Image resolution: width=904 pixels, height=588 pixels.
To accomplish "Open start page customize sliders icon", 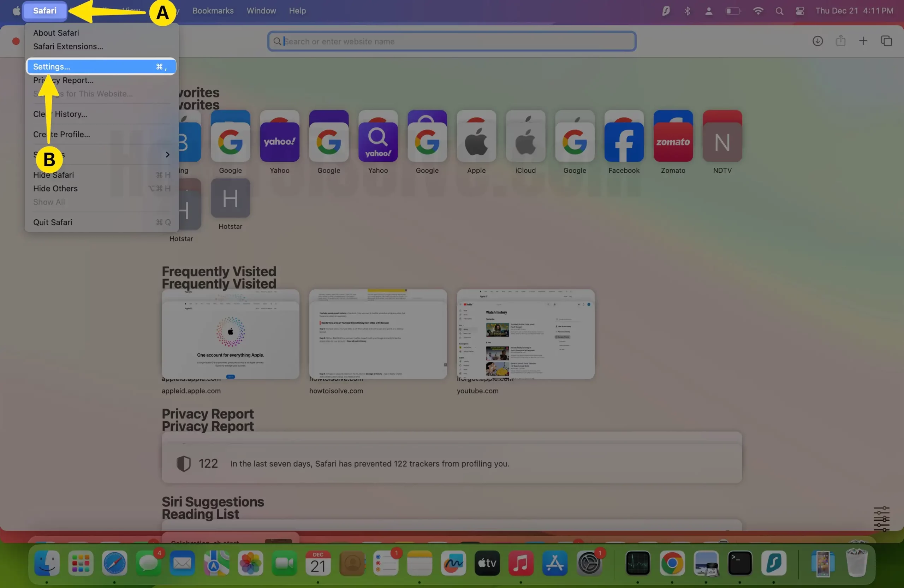I will point(881,518).
